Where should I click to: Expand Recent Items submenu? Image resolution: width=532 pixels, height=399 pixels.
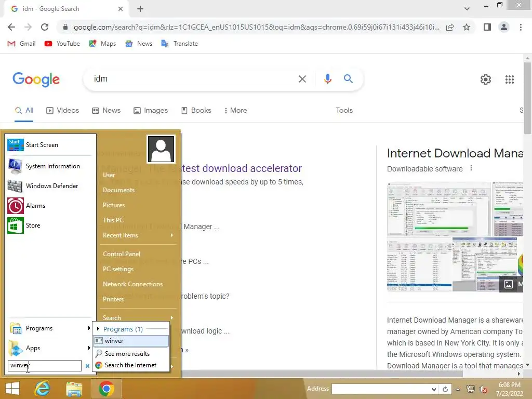(x=138, y=235)
